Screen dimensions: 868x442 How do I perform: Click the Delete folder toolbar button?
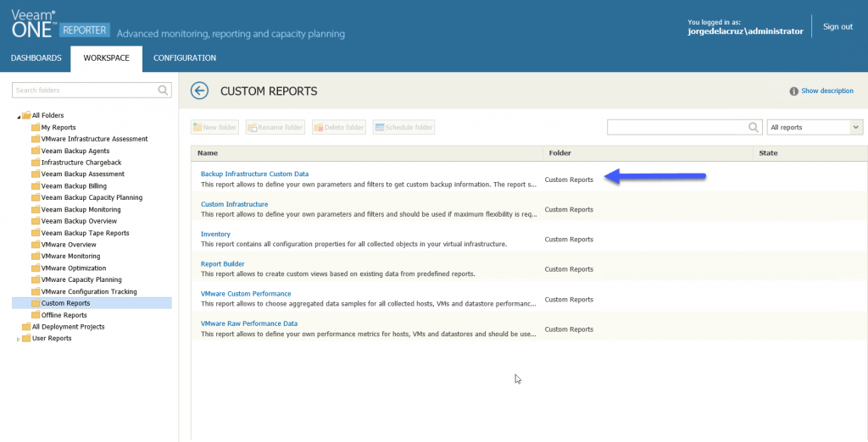click(339, 127)
